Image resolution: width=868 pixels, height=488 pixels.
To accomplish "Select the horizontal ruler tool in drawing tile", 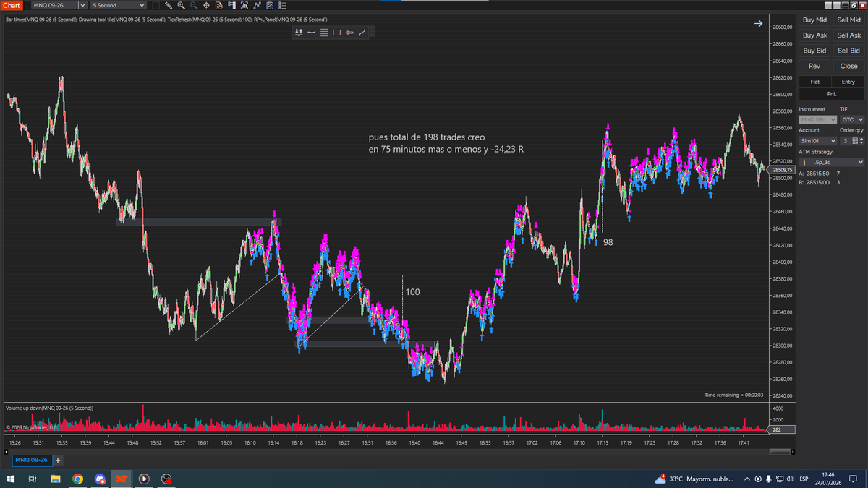I will pos(311,32).
